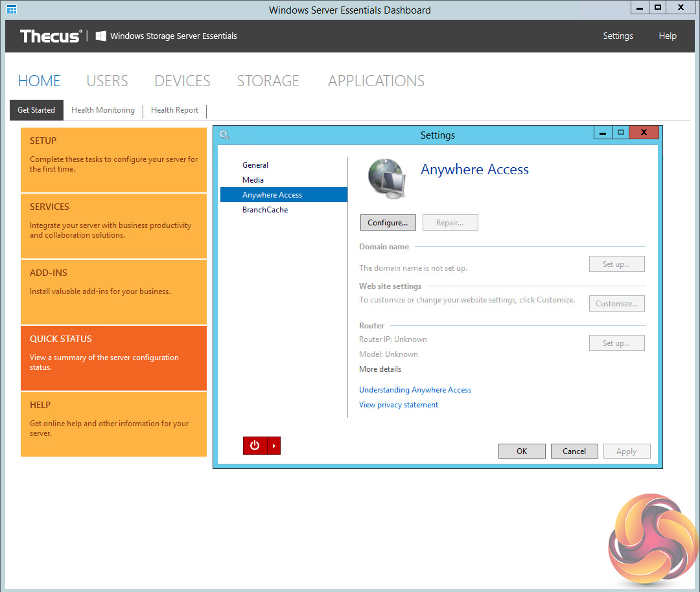The image size is (700, 592).
Task: Click Cancel in Settings dialog
Action: coord(574,451)
